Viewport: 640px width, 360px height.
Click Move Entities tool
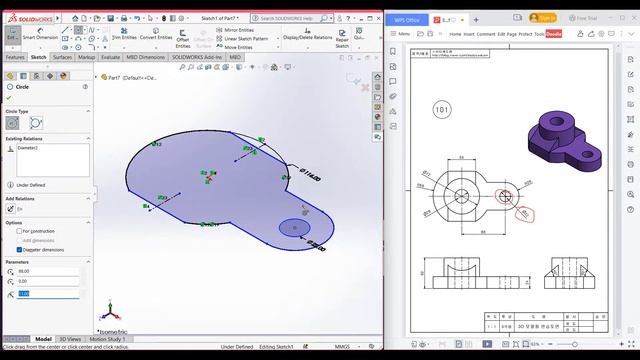235,47
